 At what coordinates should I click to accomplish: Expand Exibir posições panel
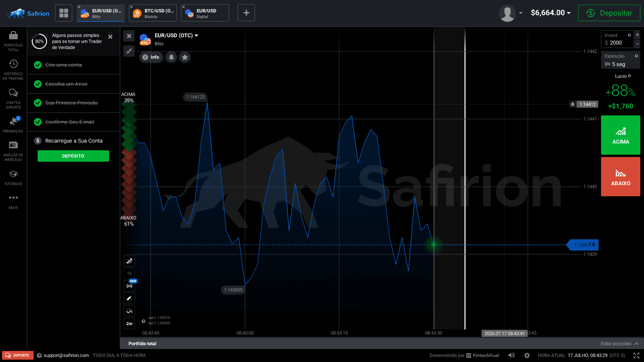coord(620,344)
